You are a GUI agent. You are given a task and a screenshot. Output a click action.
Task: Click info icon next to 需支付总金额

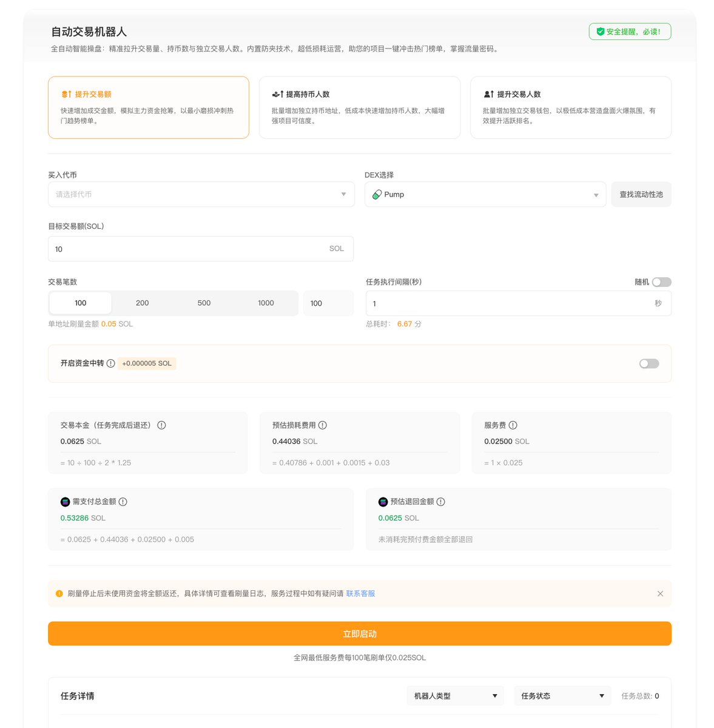pyautogui.click(x=123, y=502)
